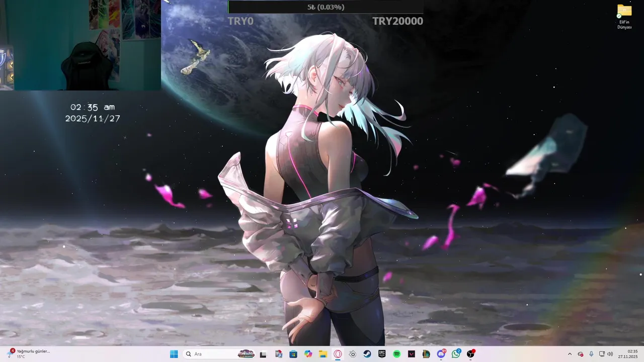Launch League of Legends from taskbar
The width and height of the screenshot is (644, 362).
[x=426, y=354]
